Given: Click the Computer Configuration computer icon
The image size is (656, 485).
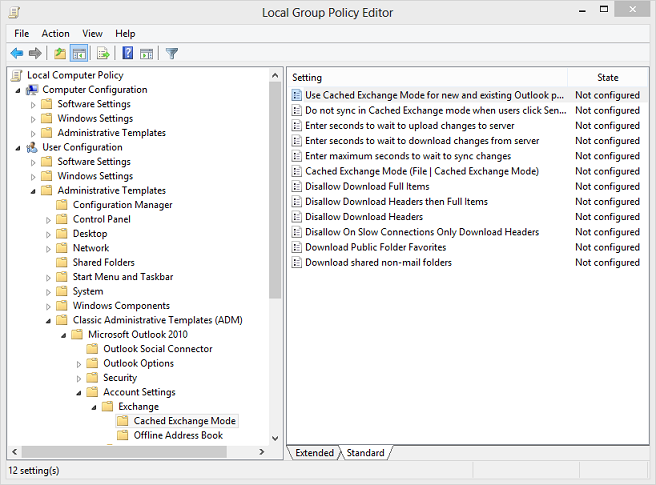Looking at the screenshot, I should tap(32, 90).
